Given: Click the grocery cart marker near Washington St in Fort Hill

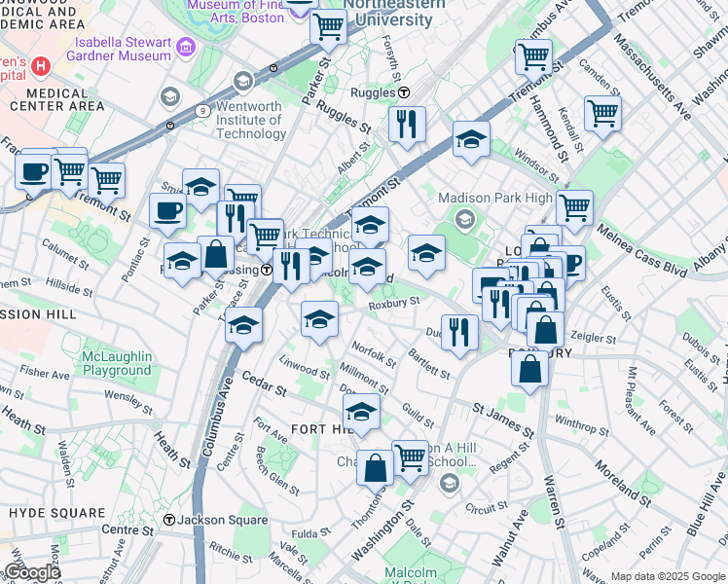Looking at the screenshot, I should [411, 458].
